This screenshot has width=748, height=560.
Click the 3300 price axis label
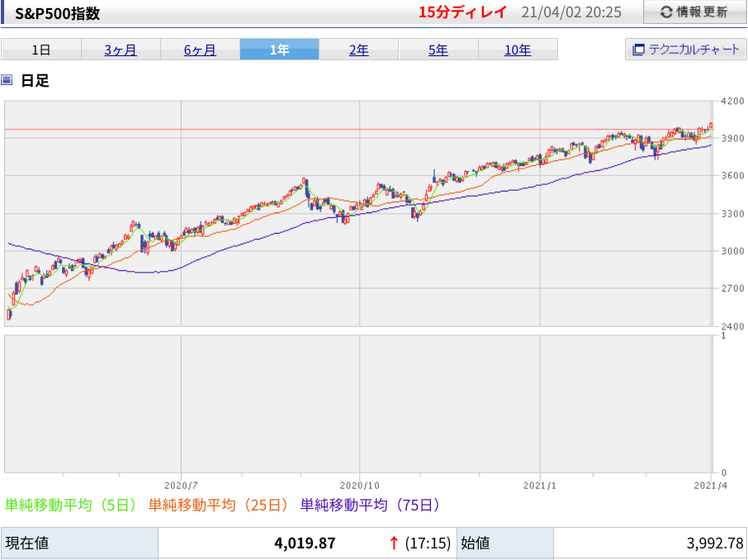(732, 213)
